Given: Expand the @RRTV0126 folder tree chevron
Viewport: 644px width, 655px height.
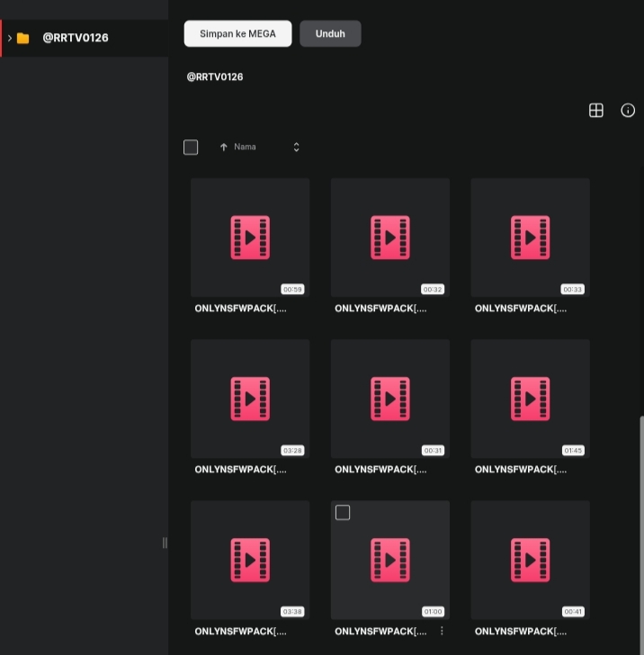Looking at the screenshot, I should 10,38.
